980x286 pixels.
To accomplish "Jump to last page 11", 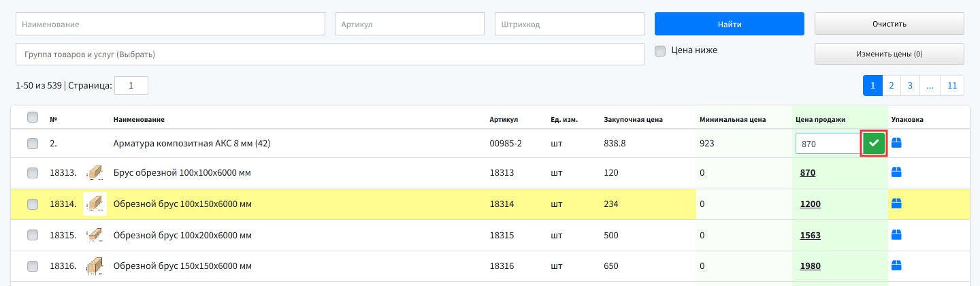I will 952,86.
